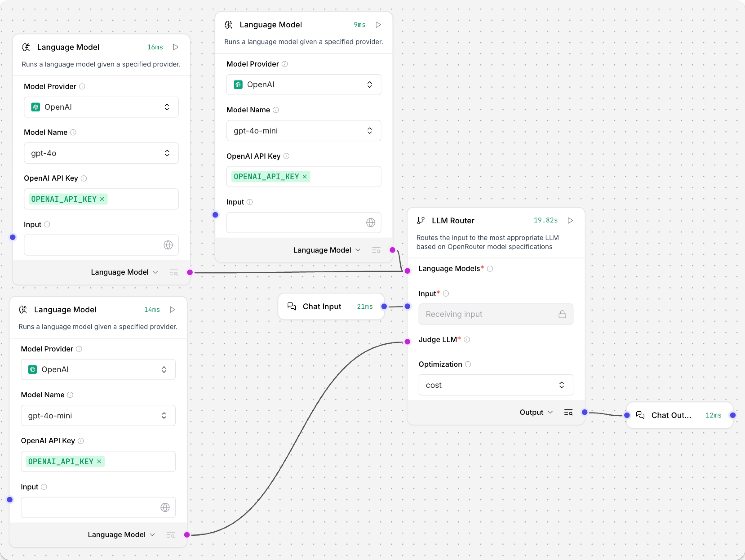
Task: Select the Chat Output node
Action: pyautogui.click(x=671, y=415)
